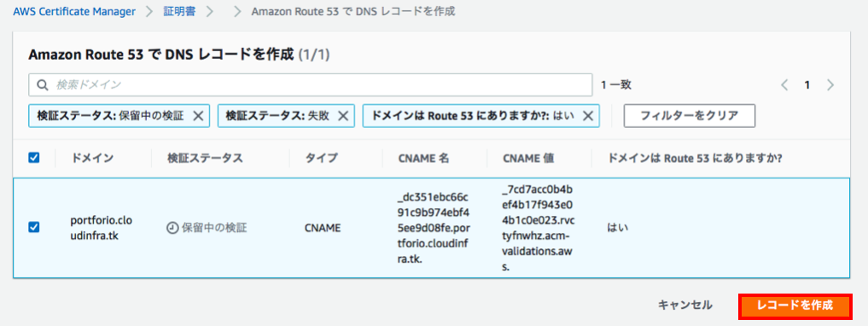Image resolution: width=868 pixels, height=326 pixels.
Task: Click the _7cd7acc0b4b CNAME value cell
Action: pyautogui.click(x=539, y=228)
